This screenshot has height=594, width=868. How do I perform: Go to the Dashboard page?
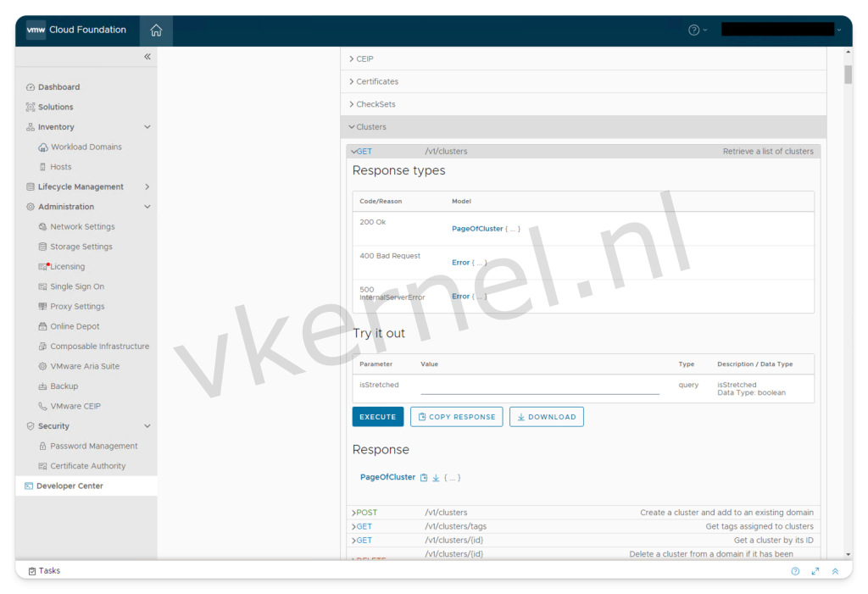58,86
